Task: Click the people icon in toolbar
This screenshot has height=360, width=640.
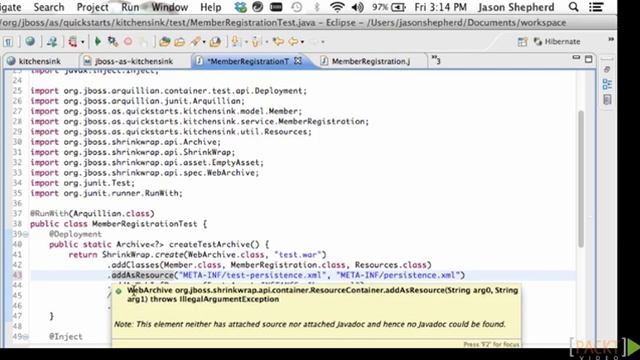Action: tap(52, 41)
